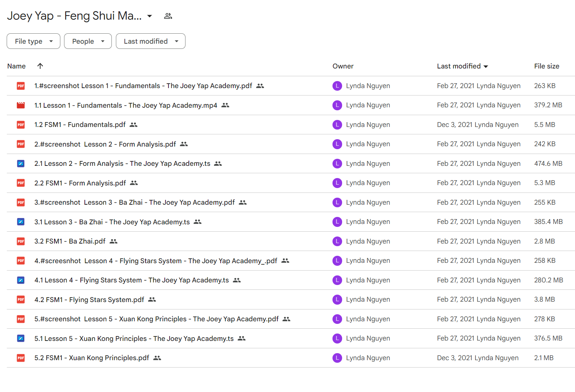Click shared icon next to 1.2 FSM1 Fundamentals.pdf
575x392 pixels.
pos(134,125)
